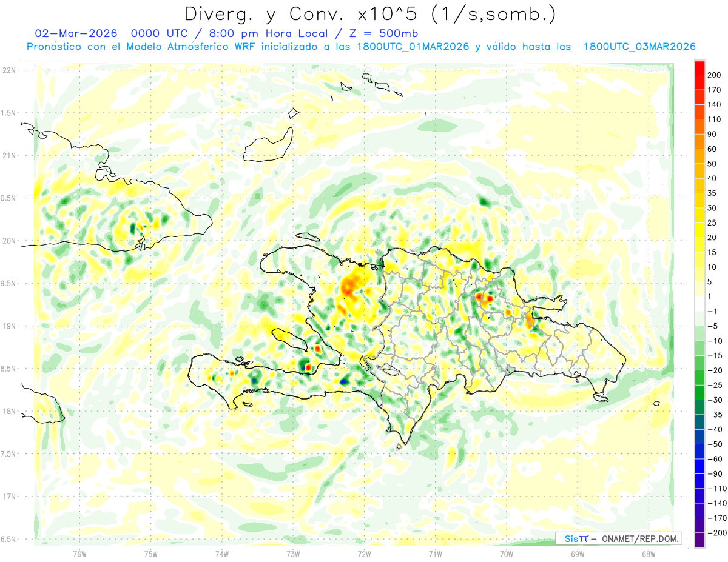Viewport: 728px width, 562px height.
Task: Click the valid-until time "1800UTC_03MAR2026"
Action: click(x=639, y=47)
